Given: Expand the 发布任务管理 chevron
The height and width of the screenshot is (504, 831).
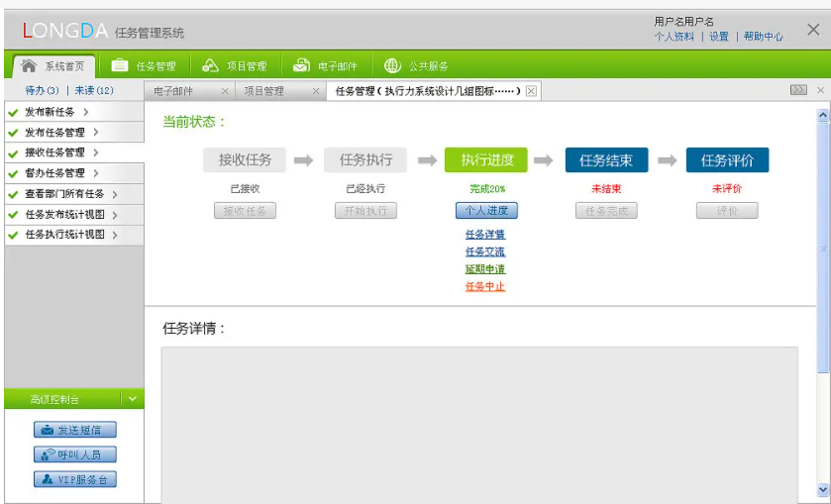Looking at the screenshot, I should tap(95, 133).
